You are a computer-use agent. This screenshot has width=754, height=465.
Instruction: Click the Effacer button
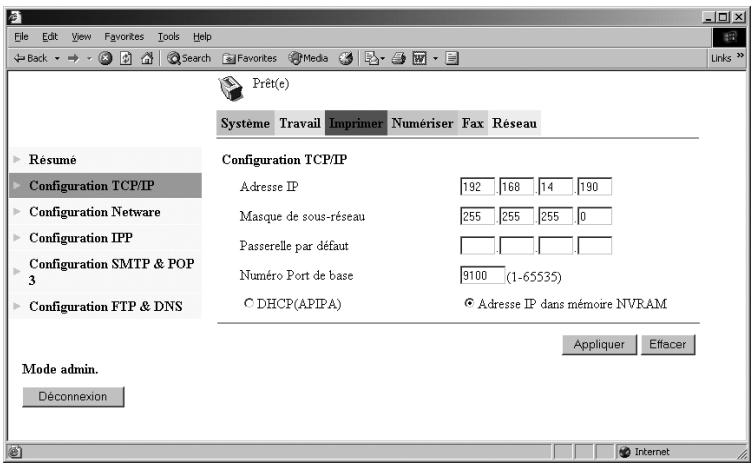click(x=668, y=345)
